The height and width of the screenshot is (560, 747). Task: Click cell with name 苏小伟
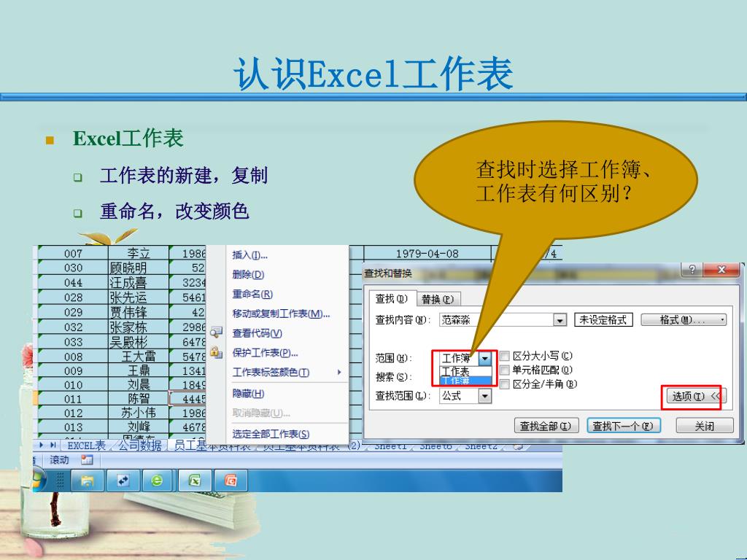(139, 413)
